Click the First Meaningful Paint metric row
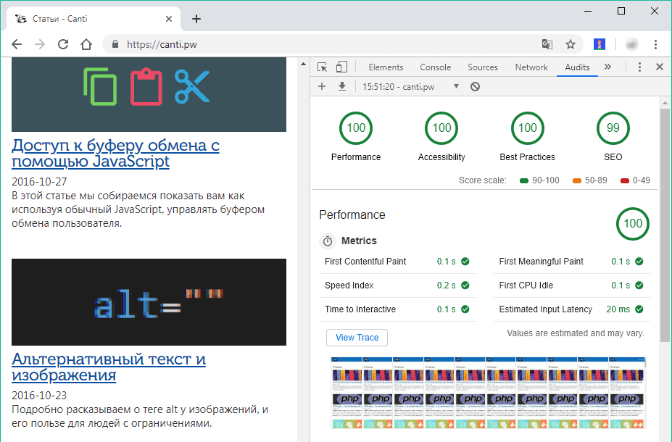 pyautogui.click(x=572, y=262)
